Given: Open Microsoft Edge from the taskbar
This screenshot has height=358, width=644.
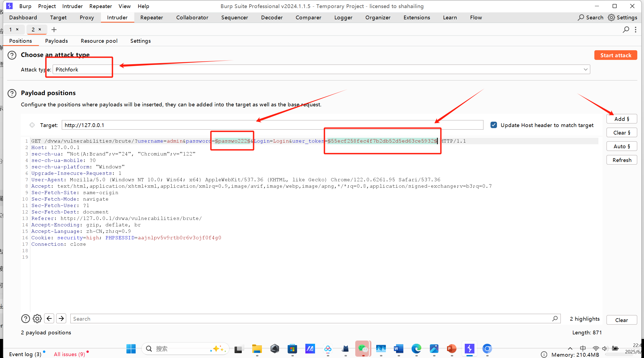Looking at the screenshot, I should 416,349.
